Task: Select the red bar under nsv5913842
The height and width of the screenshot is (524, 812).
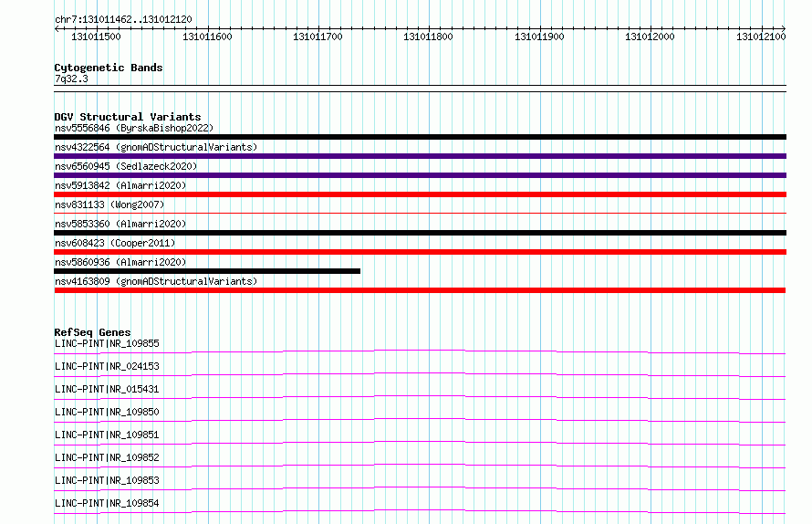Action: click(x=420, y=194)
